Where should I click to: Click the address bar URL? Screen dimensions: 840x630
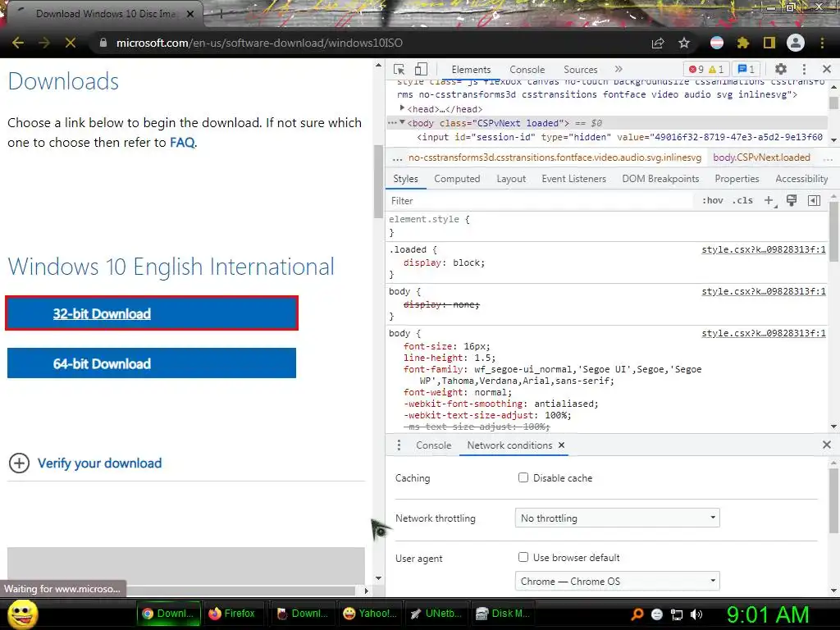[x=259, y=43]
